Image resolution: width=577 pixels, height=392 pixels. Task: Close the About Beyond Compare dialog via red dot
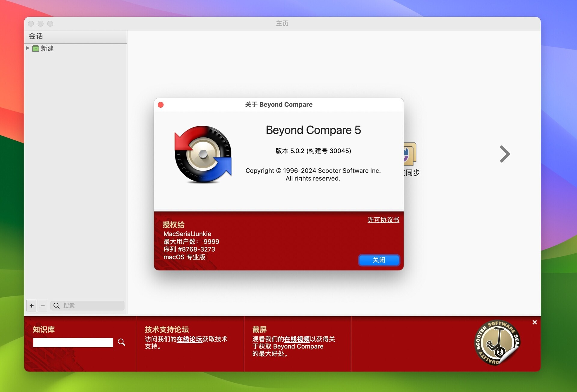(x=161, y=105)
